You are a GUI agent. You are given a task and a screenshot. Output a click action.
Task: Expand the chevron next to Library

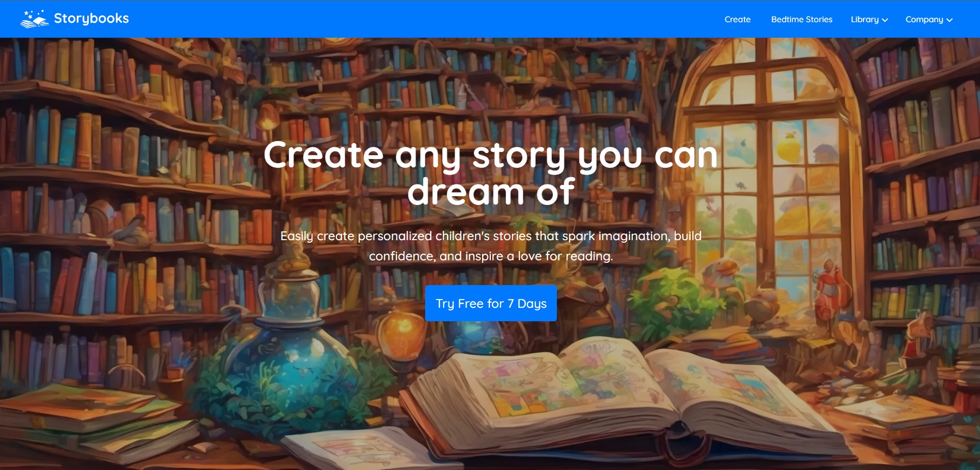click(885, 20)
